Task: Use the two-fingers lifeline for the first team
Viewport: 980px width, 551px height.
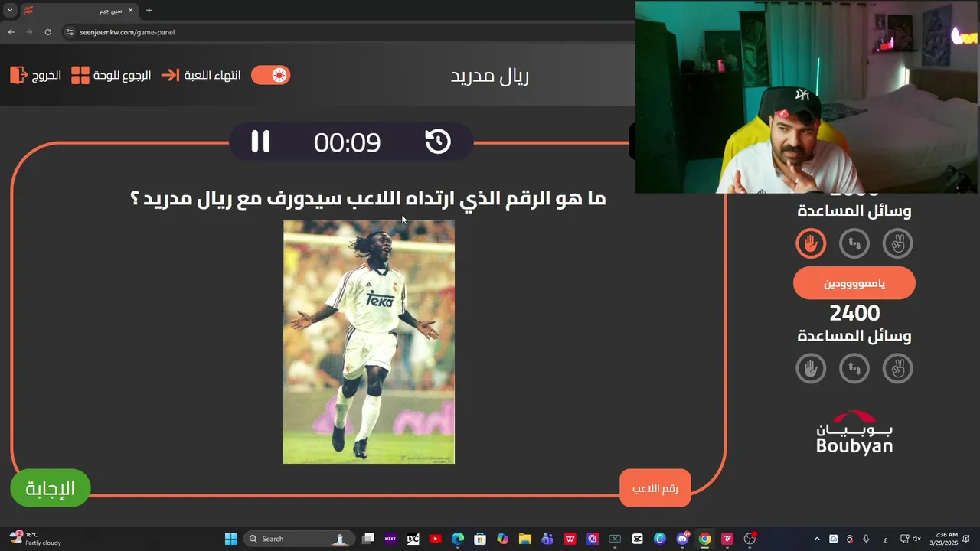Action: tap(898, 244)
